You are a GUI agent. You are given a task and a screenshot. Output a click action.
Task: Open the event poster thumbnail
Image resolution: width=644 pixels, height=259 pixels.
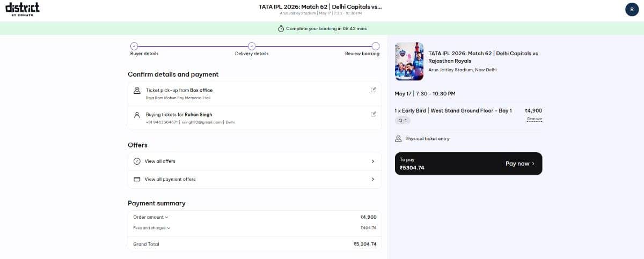point(409,62)
